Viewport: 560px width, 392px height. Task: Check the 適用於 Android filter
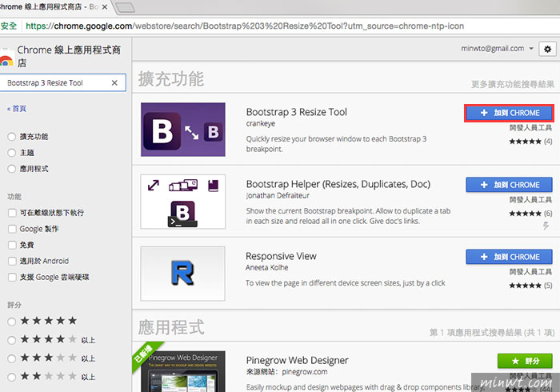tap(12, 261)
